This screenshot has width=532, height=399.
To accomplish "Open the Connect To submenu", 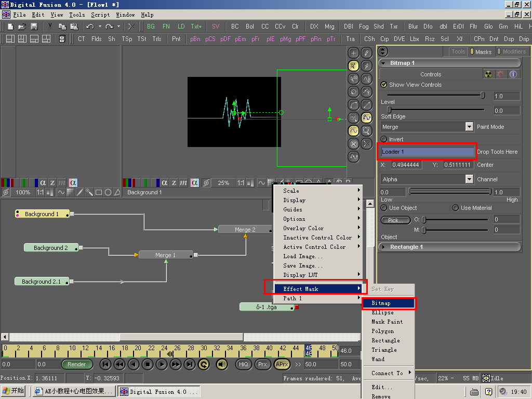I will 389,373.
